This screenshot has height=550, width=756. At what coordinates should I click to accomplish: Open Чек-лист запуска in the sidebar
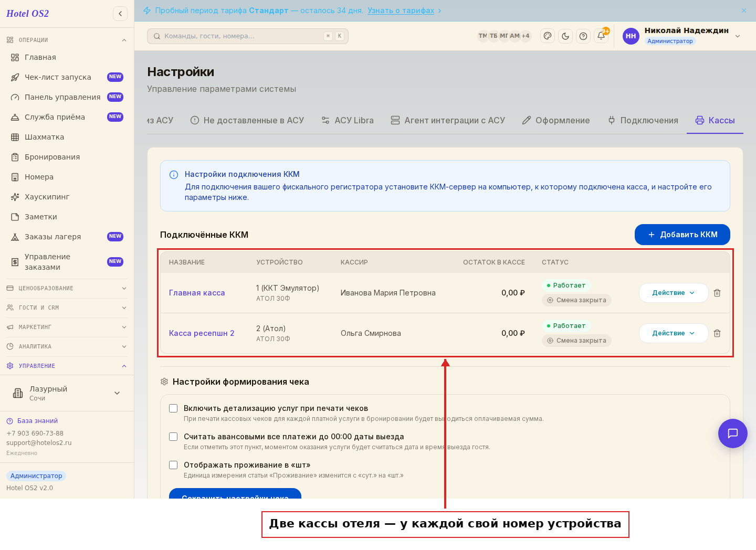67,77
